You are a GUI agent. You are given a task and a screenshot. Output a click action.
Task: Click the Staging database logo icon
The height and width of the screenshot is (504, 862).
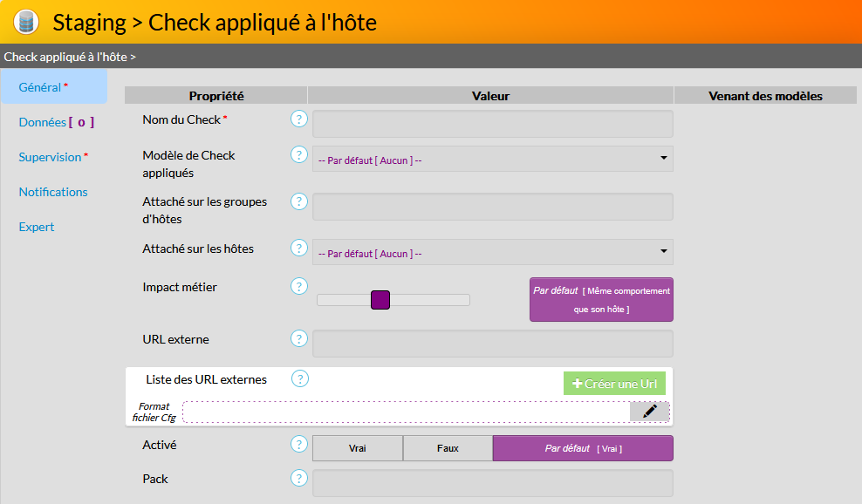[x=26, y=22]
